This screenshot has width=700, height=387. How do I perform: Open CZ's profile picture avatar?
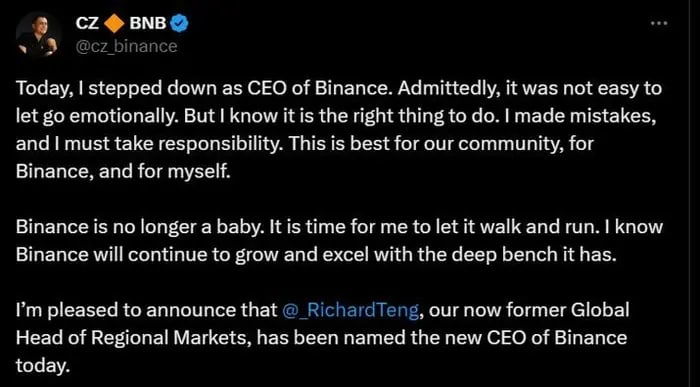39,34
